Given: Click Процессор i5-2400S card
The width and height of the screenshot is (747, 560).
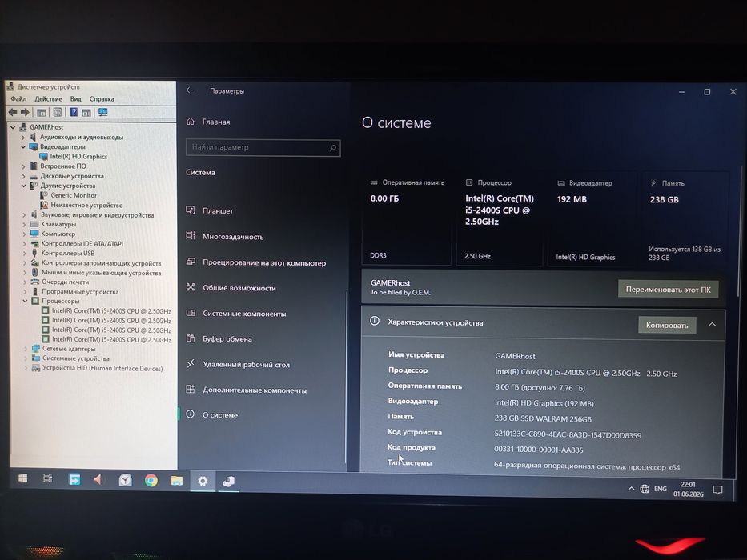Looking at the screenshot, I should click(500, 219).
